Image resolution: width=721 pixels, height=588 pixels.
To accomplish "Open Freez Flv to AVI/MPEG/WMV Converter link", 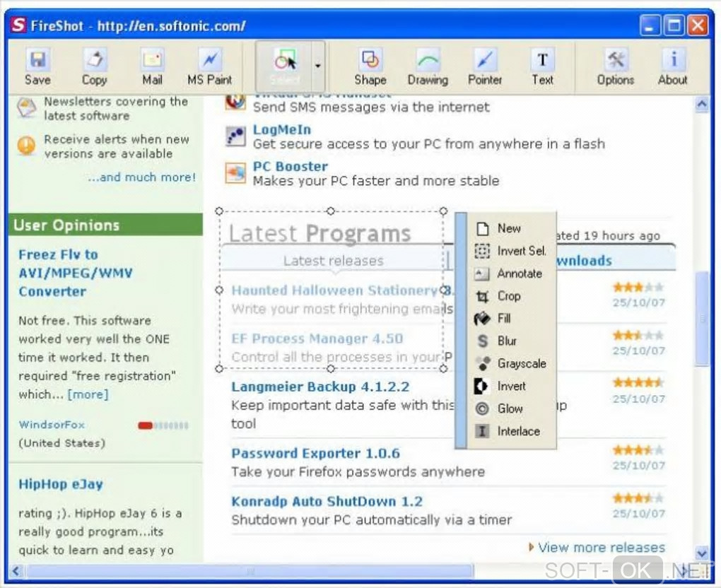I will 76,273.
